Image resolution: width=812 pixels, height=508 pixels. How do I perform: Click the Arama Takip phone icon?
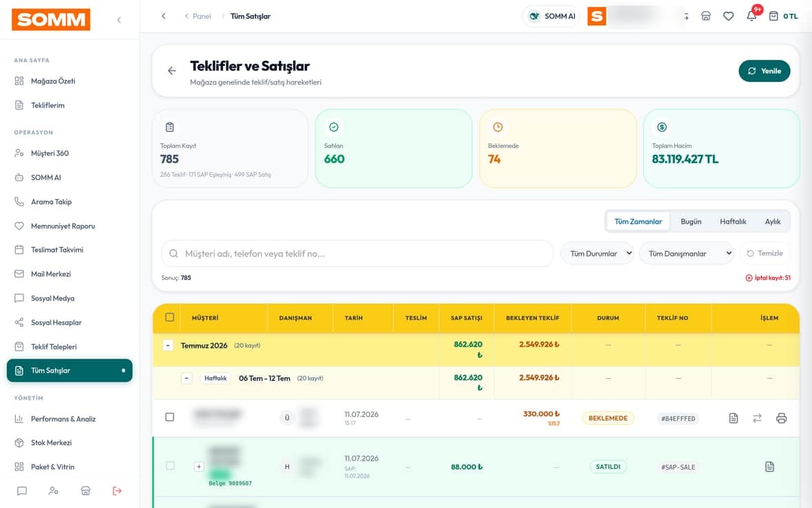(19, 202)
